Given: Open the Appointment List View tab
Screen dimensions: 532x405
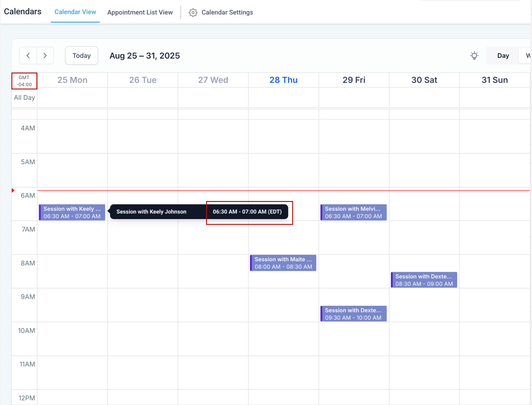Looking at the screenshot, I should coord(140,12).
